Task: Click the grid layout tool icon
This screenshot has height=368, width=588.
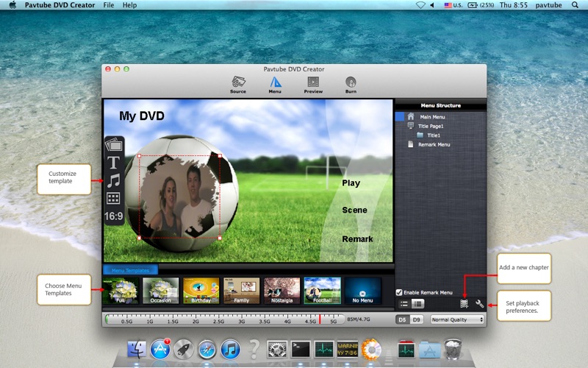Action: click(x=113, y=198)
